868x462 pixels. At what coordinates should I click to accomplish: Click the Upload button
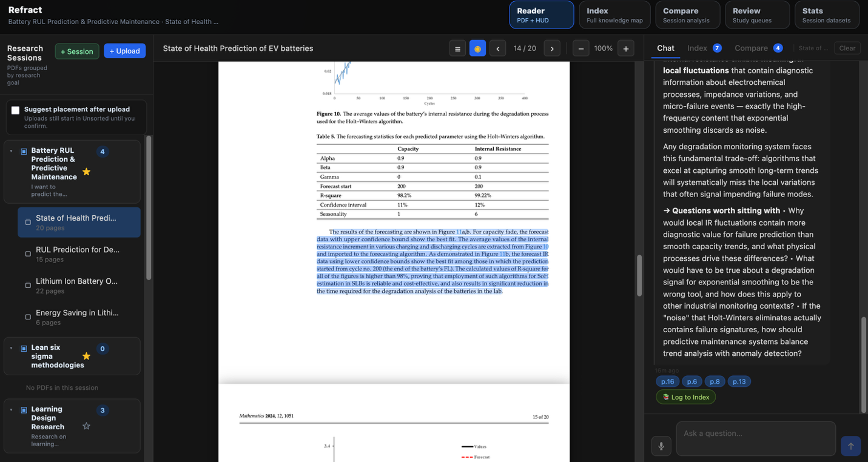[x=125, y=51]
